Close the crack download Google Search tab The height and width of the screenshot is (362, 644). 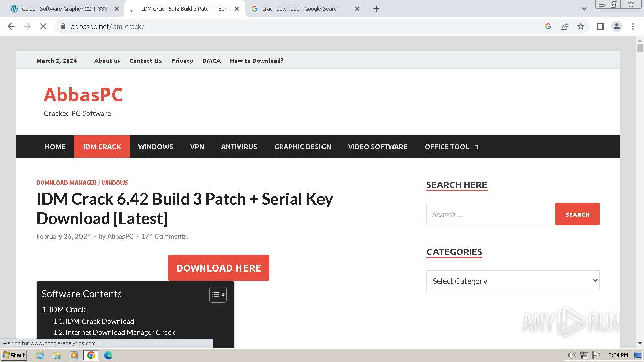coord(357,9)
